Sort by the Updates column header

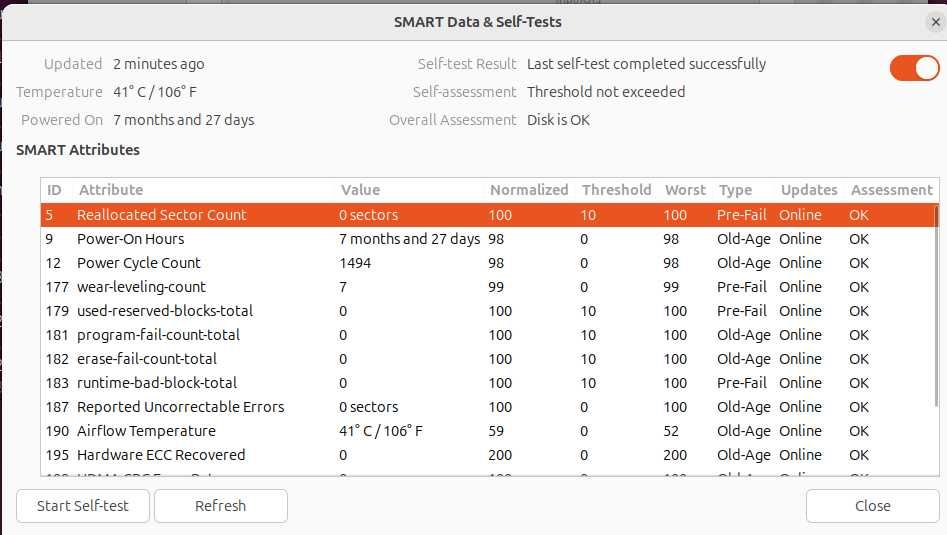click(809, 190)
